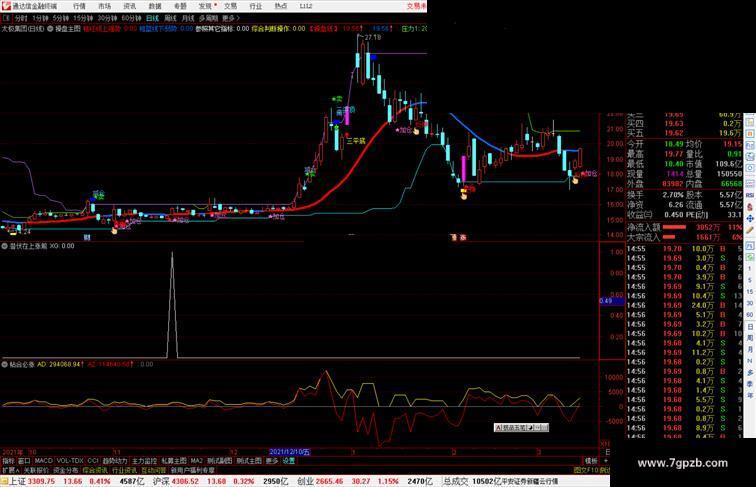Click the 通达信 app logo icon
The image size is (756, 487).
click(x=6, y=6)
